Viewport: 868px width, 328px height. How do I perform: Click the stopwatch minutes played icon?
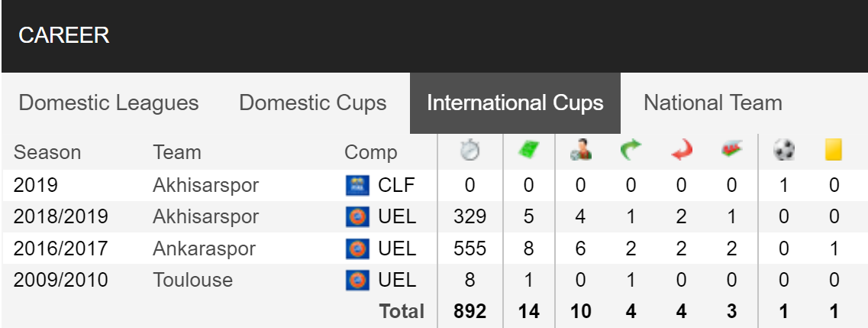469,151
